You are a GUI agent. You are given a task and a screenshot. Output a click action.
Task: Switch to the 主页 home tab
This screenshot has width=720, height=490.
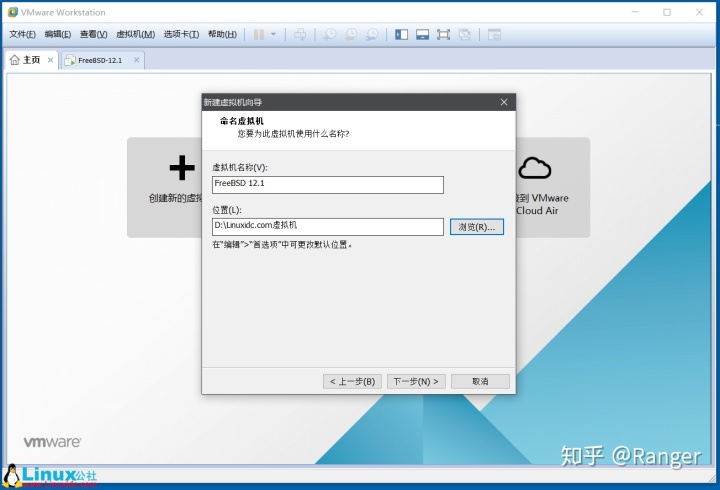pos(31,60)
